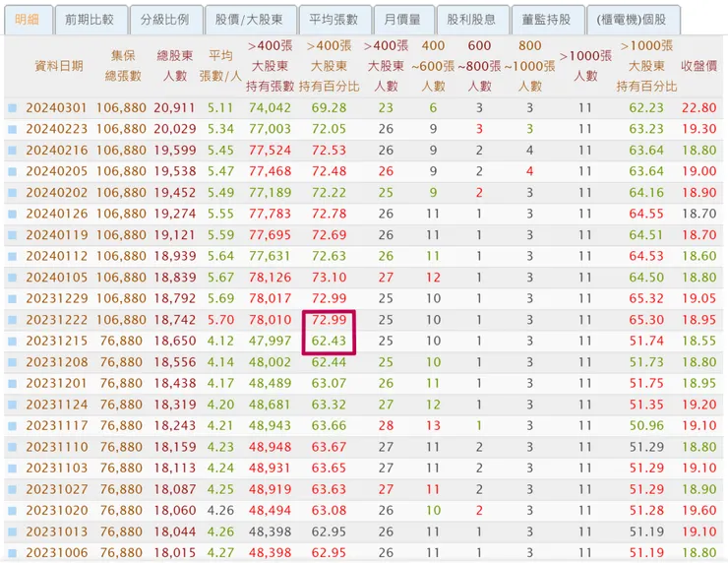Open the 股利股息 tab
Image resolution: width=728 pixels, height=563 pixels.
coord(472,20)
